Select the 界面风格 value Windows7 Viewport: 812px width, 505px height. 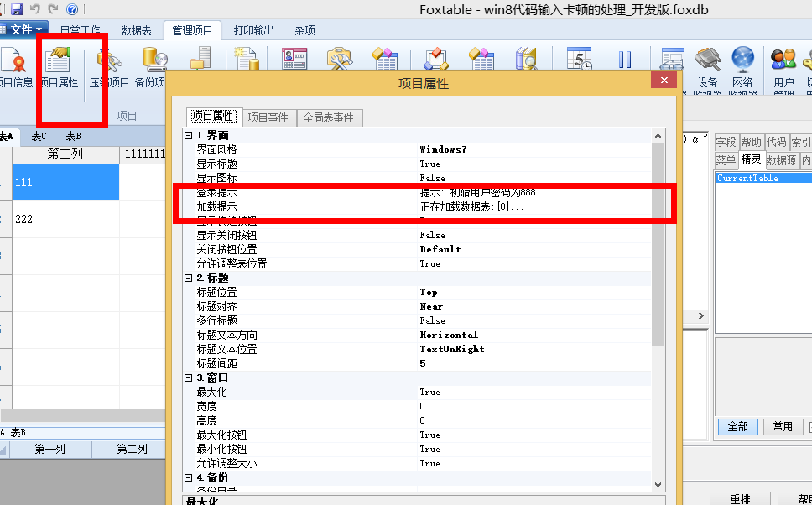443,149
